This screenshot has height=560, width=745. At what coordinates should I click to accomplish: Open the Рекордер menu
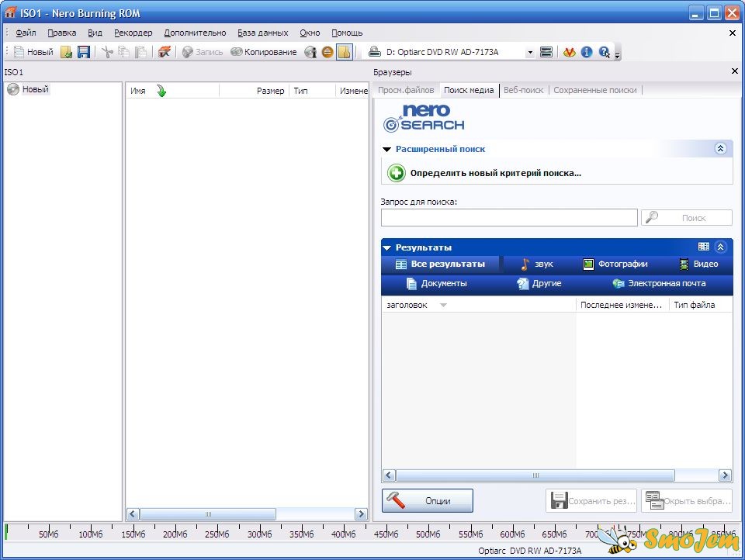pos(133,33)
